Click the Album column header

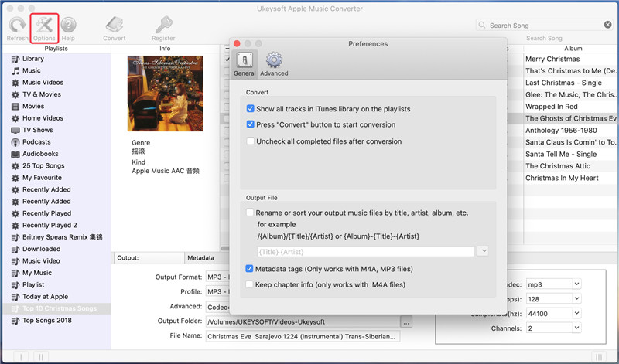tap(573, 49)
